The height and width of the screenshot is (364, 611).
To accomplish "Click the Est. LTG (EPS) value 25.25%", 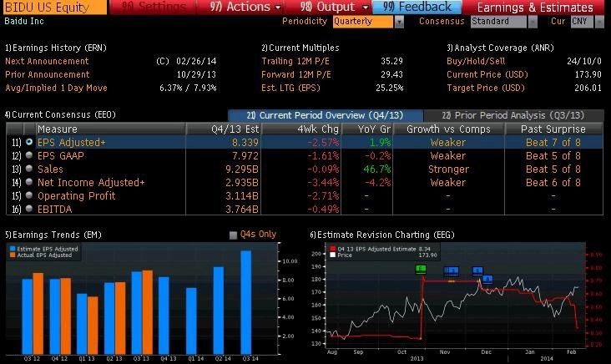I will pos(389,88).
